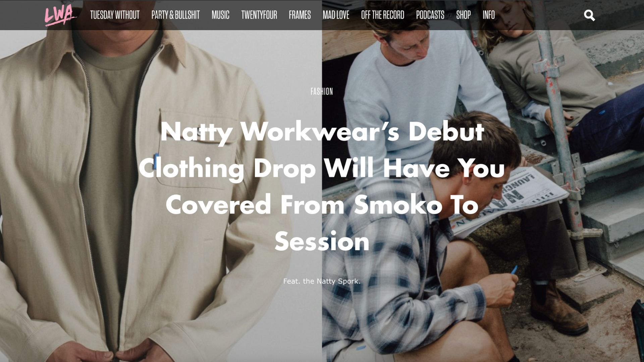Click the 'Covered From Smoko To' headline line
Image resolution: width=644 pixels, height=362 pixels.
click(x=322, y=204)
